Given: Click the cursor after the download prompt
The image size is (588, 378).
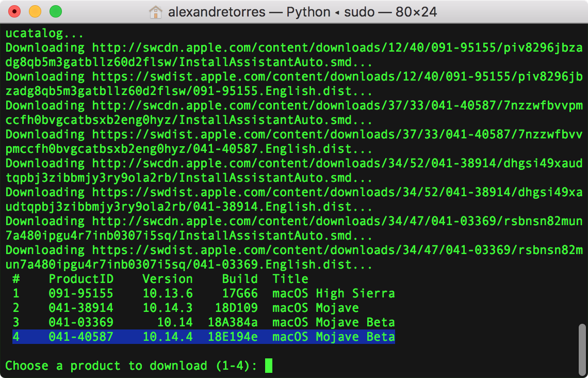Looking at the screenshot, I should pos(269,366).
